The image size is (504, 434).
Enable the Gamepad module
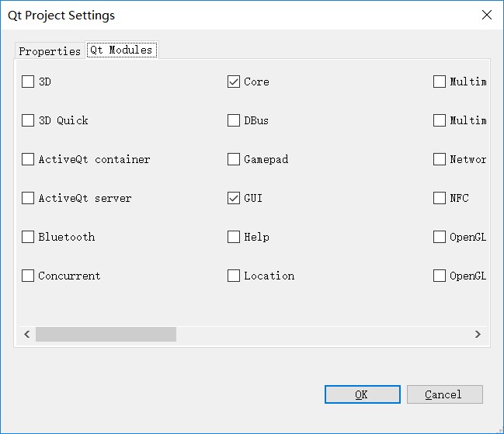coord(234,159)
